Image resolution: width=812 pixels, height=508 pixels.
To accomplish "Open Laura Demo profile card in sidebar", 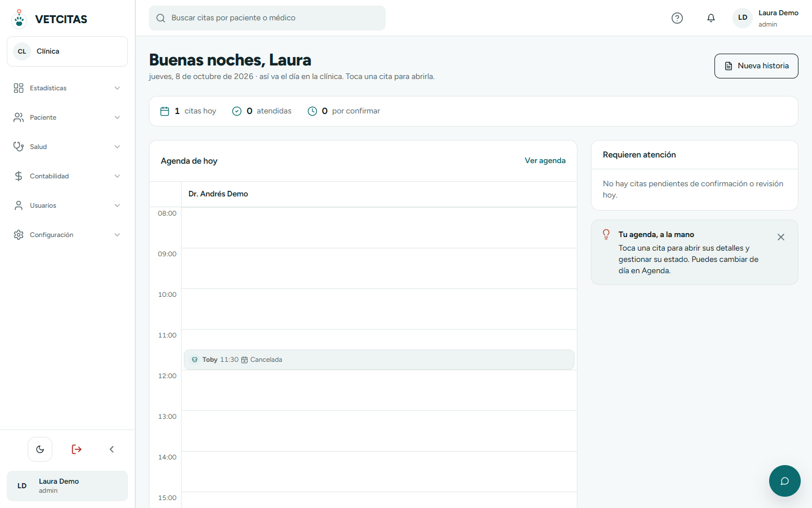I will (67, 486).
